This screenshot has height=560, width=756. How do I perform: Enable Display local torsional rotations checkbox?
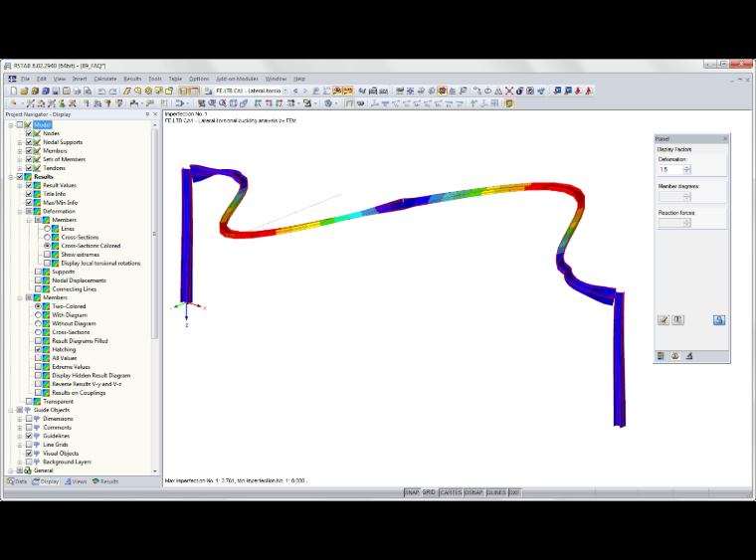tap(48, 264)
